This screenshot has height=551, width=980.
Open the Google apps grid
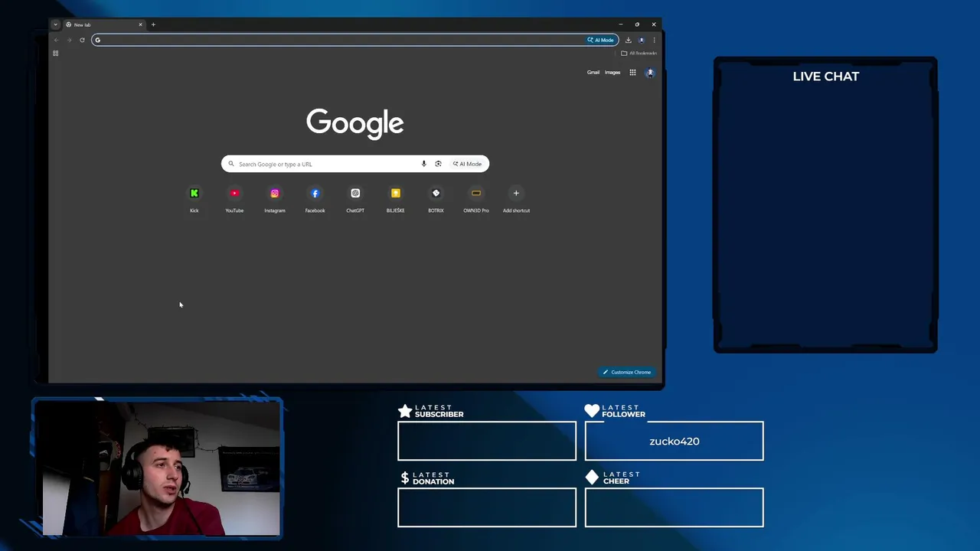click(632, 73)
